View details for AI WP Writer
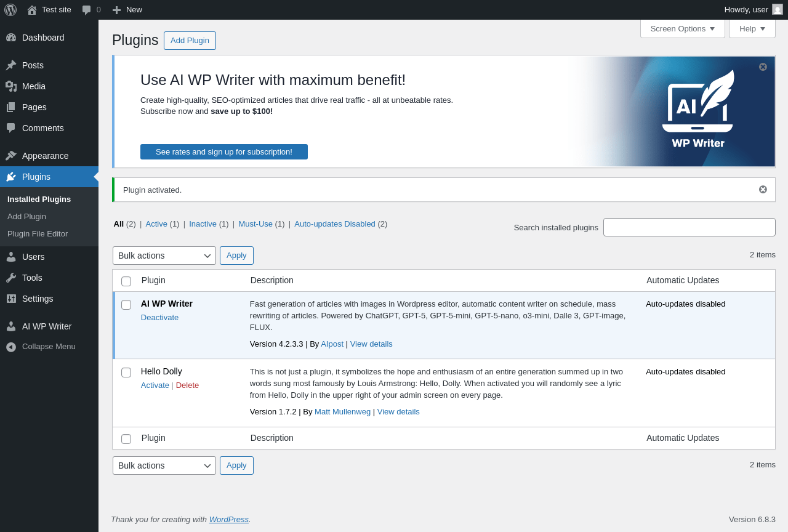Viewport: 788px width, 532px height. (x=371, y=344)
